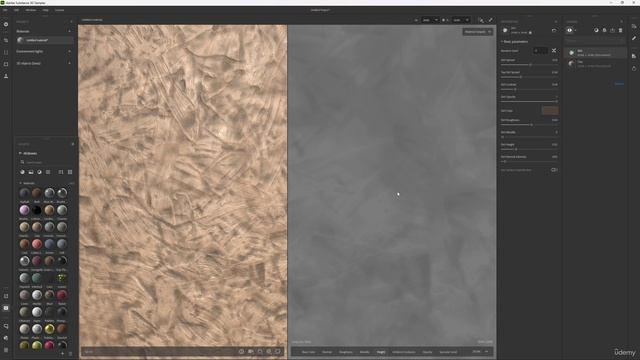This screenshot has height=360, width=640.
Task: Filter assets by the fourth filter icon
Action: click(48, 172)
